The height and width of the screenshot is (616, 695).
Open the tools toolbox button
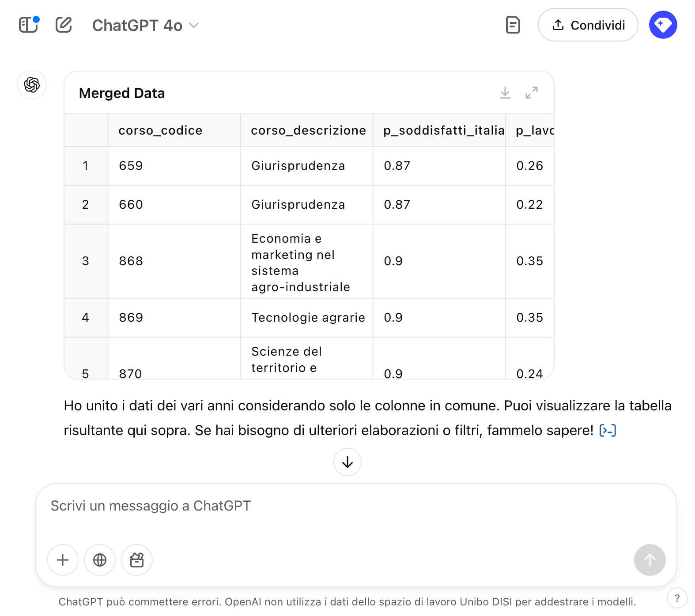[x=137, y=560]
